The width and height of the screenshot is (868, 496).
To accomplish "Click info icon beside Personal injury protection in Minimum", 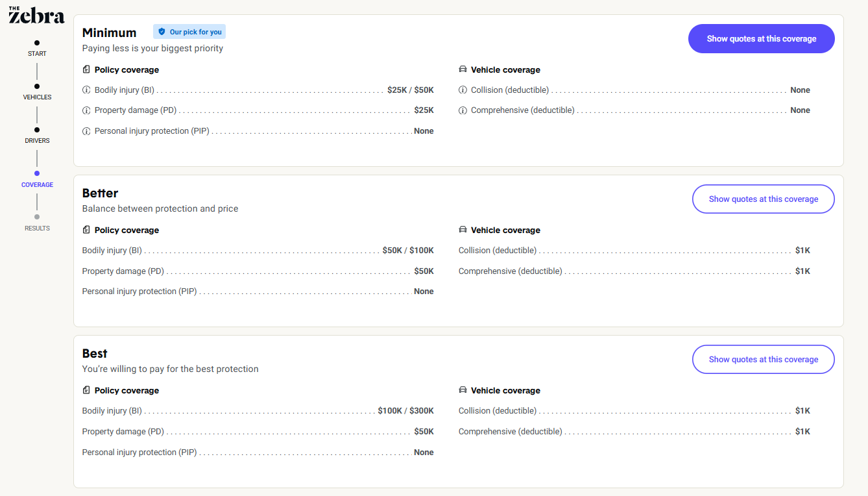I will click(x=86, y=131).
